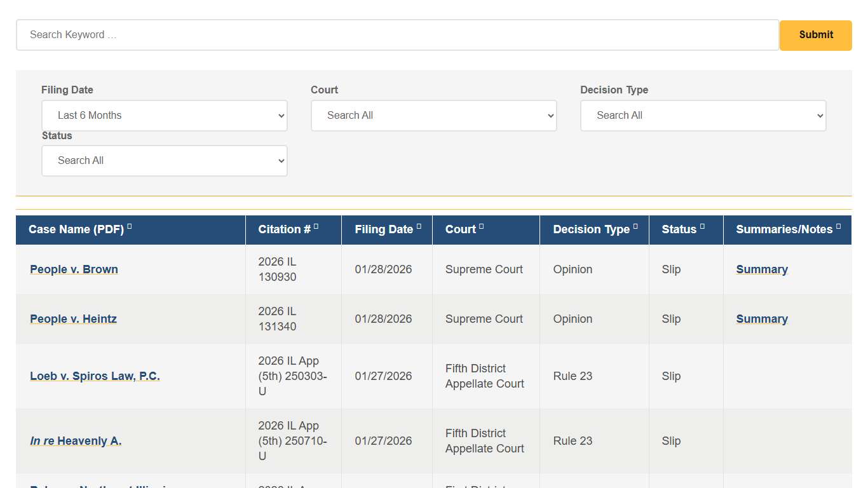Focus the Search Keyword input field
868x488 pixels.
pos(397,35)
